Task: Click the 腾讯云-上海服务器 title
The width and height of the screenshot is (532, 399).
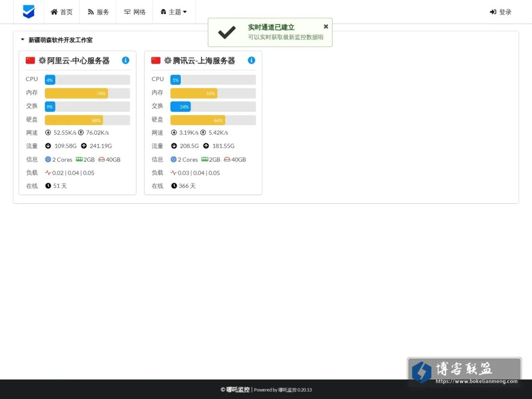Action: click(x=204, y=61)
